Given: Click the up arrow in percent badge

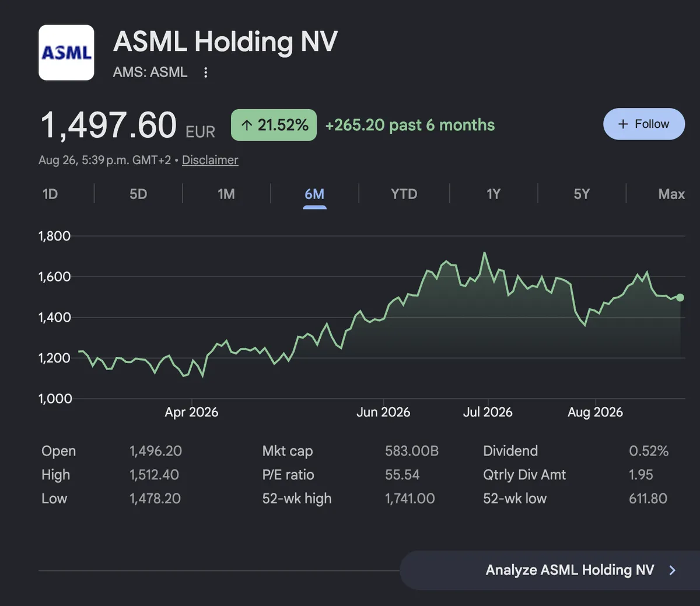Looking at the screenshot, I should click(x=247, y=125).
